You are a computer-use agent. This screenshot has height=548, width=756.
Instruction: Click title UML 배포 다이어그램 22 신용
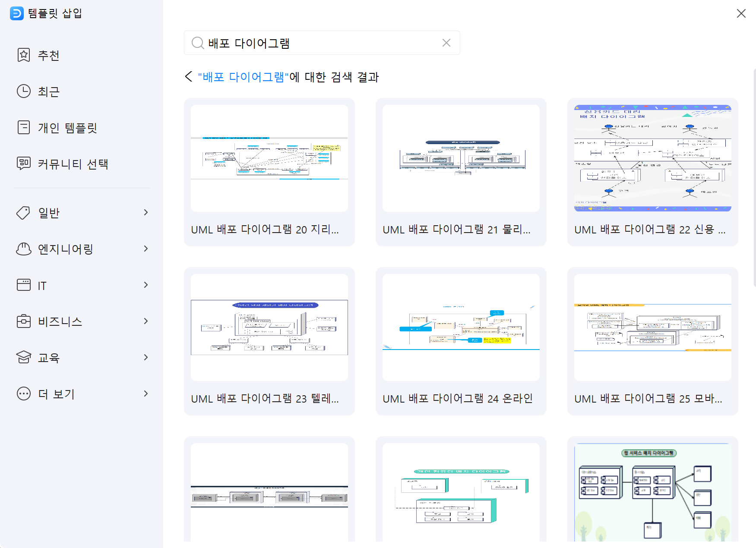pos(650,230)
